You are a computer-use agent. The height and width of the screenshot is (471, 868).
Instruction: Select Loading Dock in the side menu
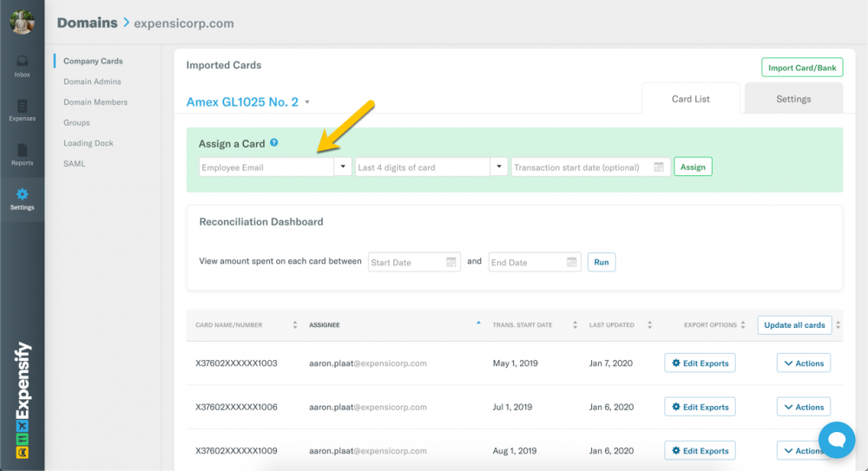(88, 143)
